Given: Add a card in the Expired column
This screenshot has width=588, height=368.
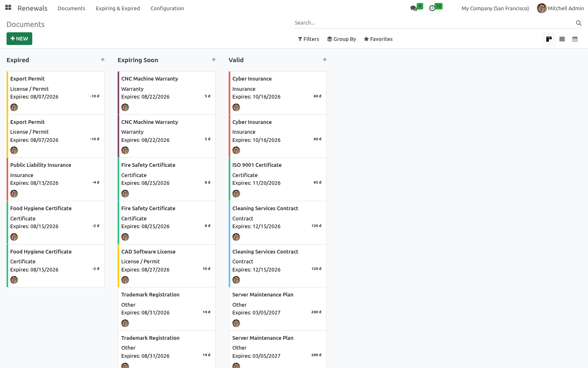Looking at the screenshot, I should pyautogui.click(x=102, y=60).
